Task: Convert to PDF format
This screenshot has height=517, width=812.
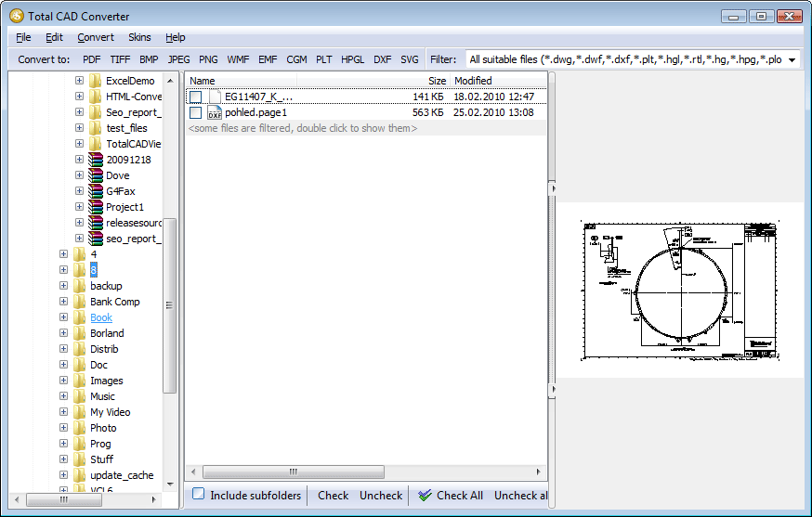Action: click(92, 59)
